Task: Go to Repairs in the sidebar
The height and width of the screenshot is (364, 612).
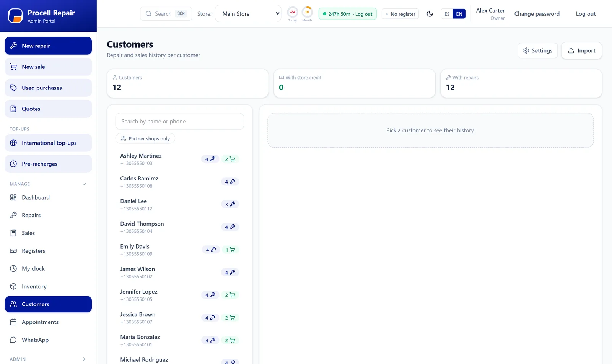Action: point(48,215)
